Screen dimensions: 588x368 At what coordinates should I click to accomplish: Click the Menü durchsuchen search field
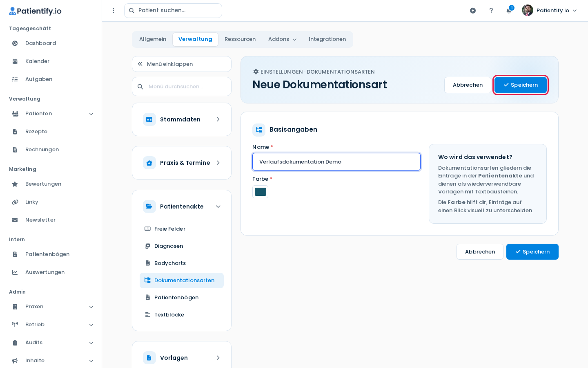click(182, 87)
